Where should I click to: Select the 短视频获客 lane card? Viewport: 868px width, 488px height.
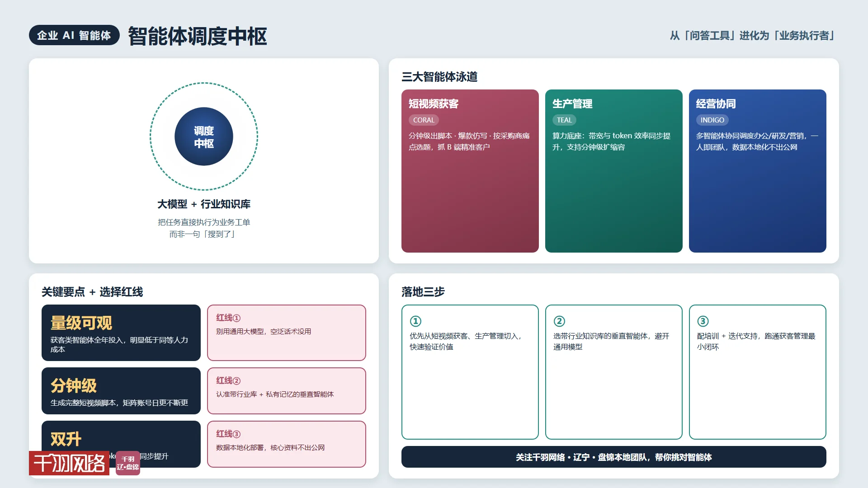click(x=470, y=171)
